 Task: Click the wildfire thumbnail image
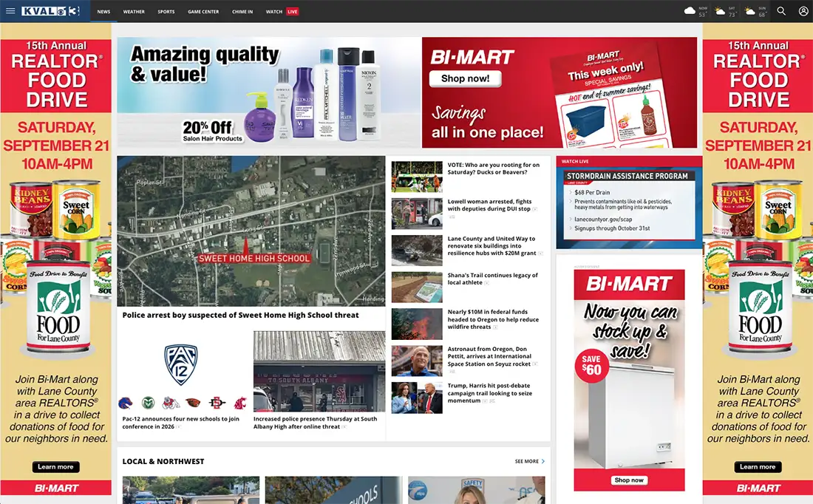417,324
